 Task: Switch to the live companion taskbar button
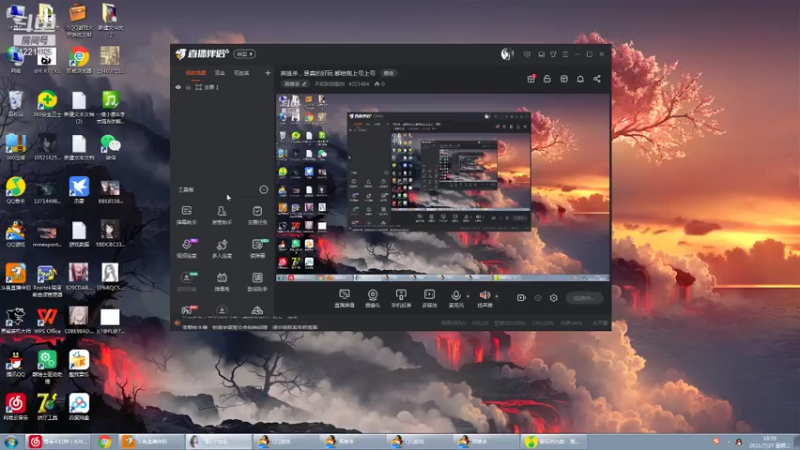click(x=151, y=442)
